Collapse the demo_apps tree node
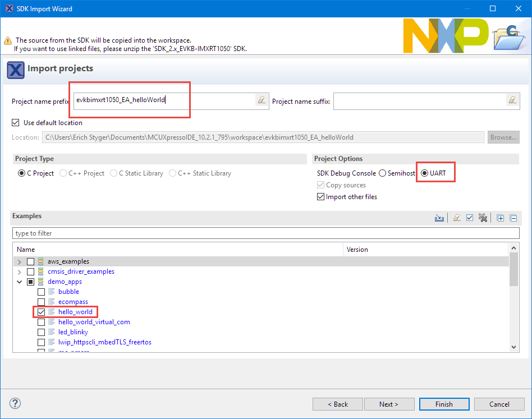532x419 pixels. click(x=20, y=282)
